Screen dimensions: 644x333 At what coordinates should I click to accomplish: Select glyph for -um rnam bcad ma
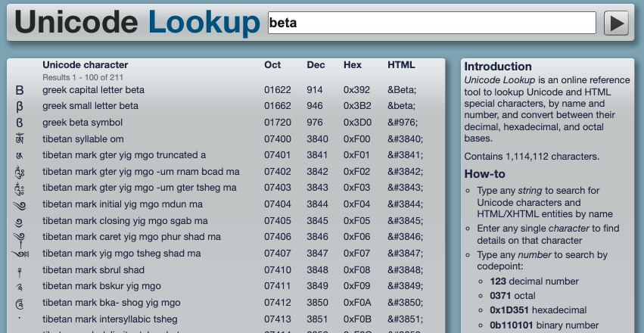tap(20, 172)
